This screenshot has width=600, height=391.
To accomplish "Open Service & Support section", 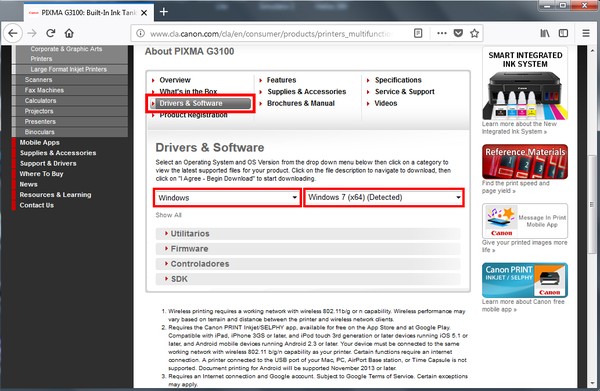I will [x=404, y=92].
